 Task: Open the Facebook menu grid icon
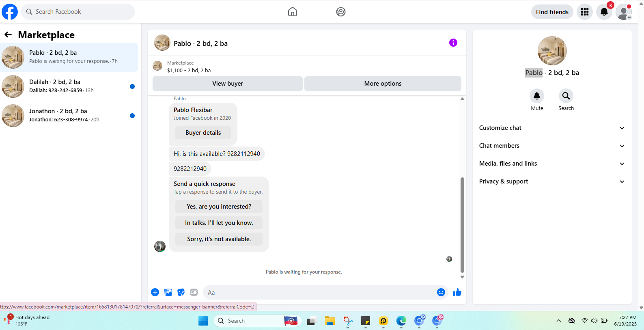point(585,12)
